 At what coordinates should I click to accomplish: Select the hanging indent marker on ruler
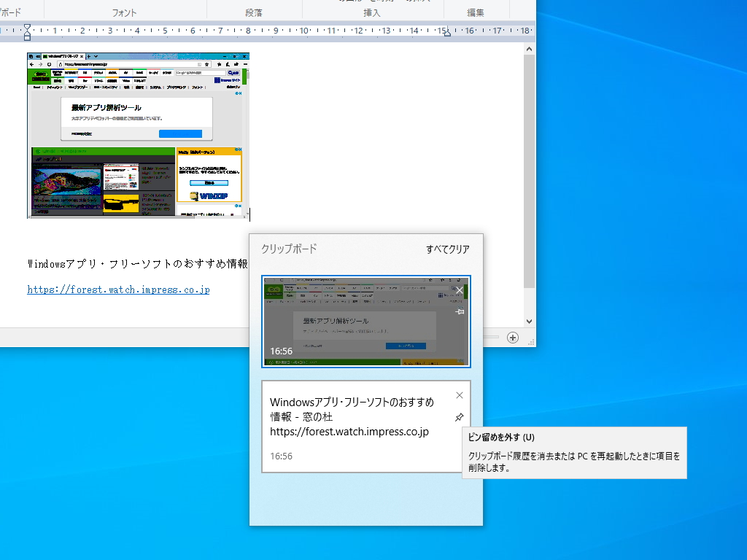click(26, 36)
